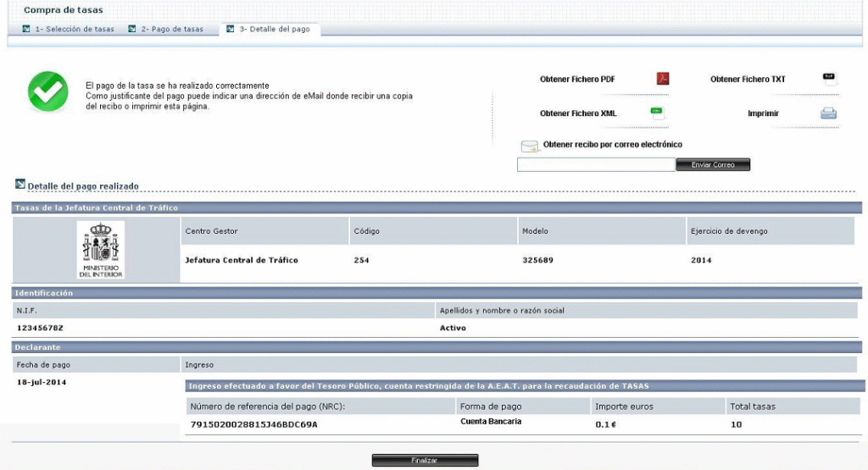Click the Obtener Fichero XML link

(578, 113)
